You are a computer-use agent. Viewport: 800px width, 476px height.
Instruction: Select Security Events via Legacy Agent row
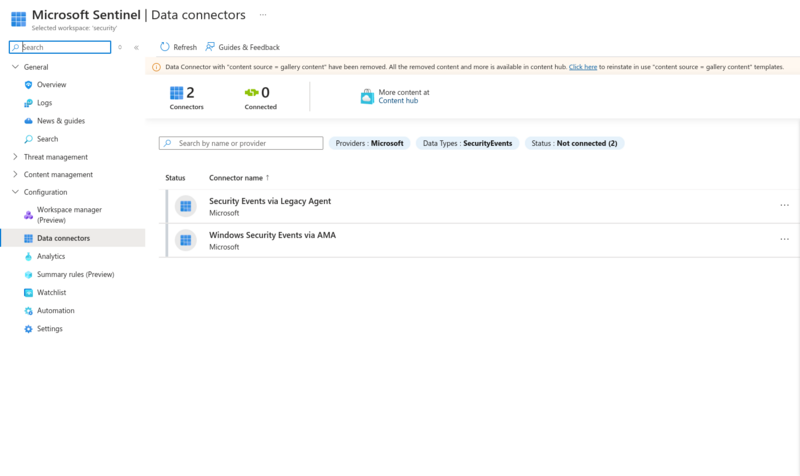click(480, 206)
